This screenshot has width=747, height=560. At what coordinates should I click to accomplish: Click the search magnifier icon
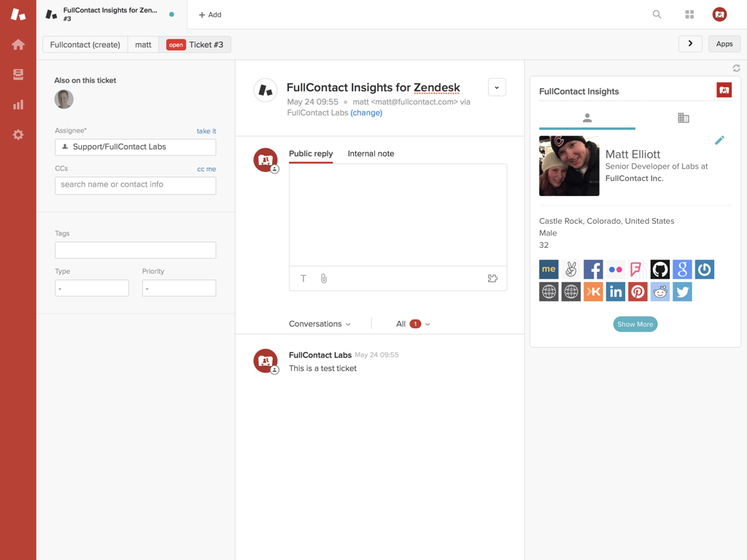click(657, 15)
